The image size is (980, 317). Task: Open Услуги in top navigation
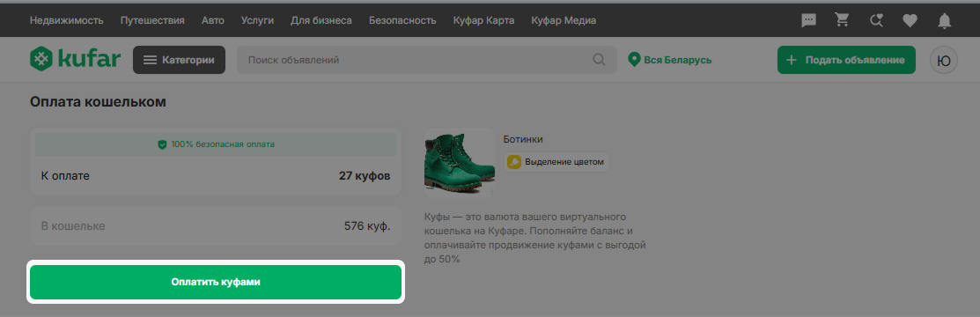257,20
